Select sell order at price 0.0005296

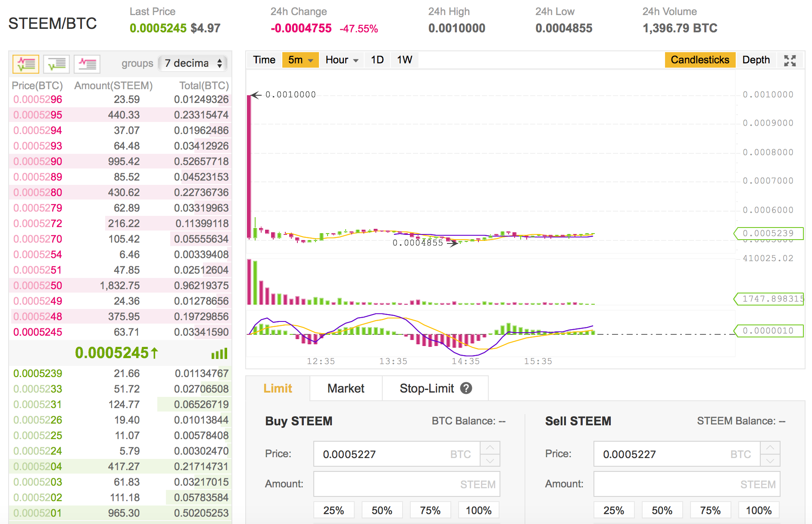[120, 100]
